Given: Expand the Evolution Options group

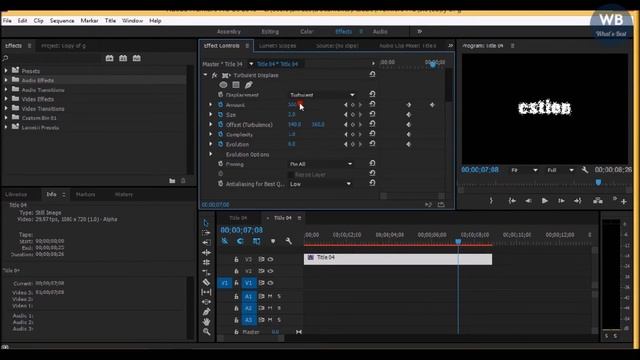Looking at the screenshot, I should (x=211, y=154).
